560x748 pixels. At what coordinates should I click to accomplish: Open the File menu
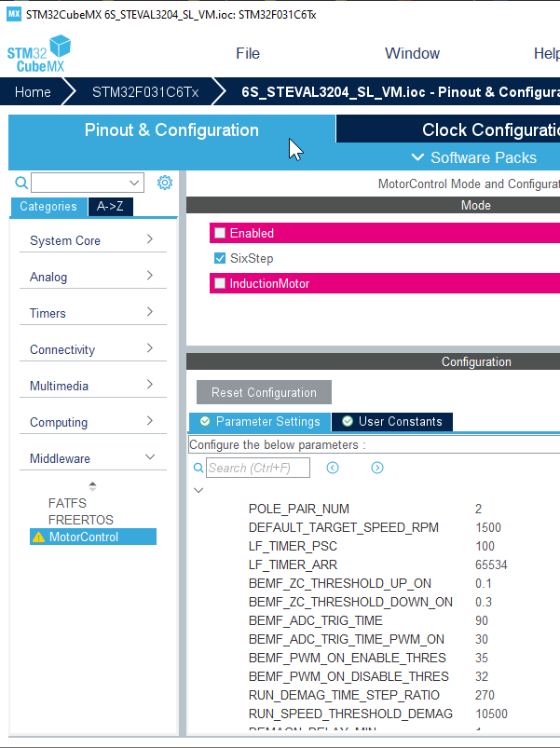click(x=248, y=53)
